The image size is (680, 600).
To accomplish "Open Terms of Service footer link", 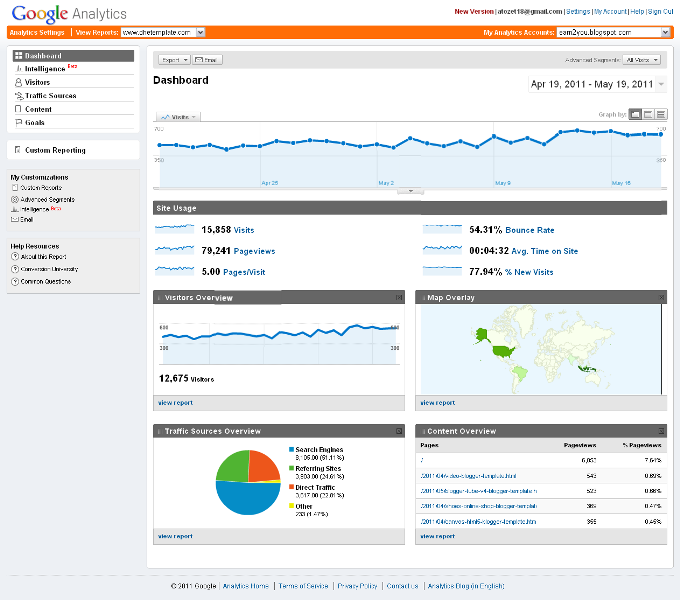I will point(304,586).
